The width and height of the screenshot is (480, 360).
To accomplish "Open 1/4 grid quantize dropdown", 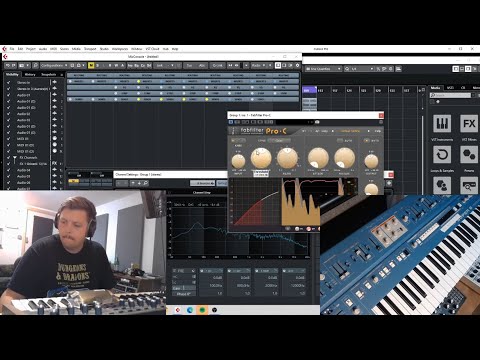I will coord(359,69).
